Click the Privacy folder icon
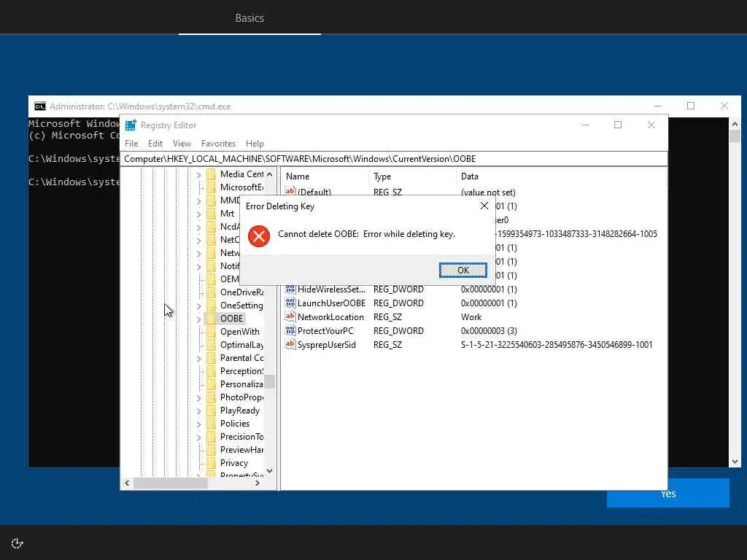The height and width of the screenshot is (560, 747). [211, 463]
